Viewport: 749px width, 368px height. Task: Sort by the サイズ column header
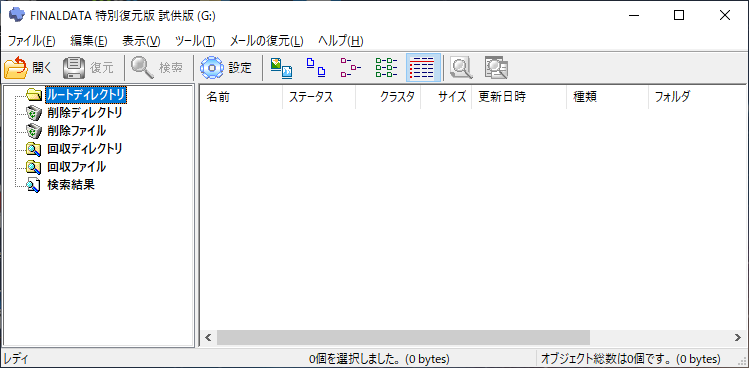tap(446, 97)
